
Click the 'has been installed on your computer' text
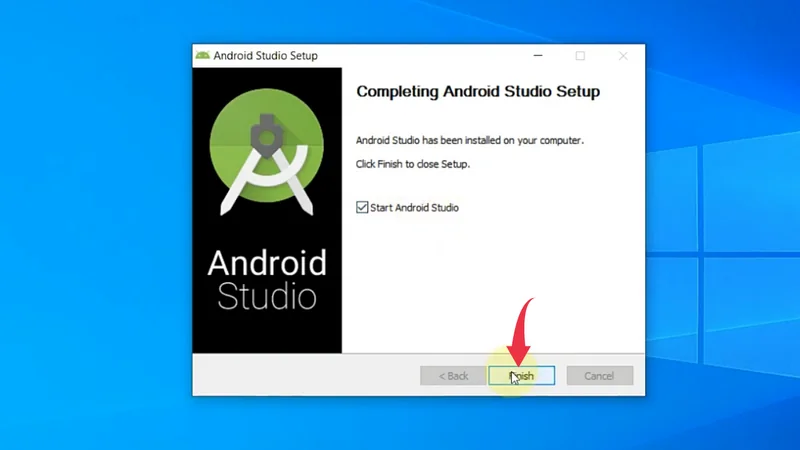(x=470, y=141)
